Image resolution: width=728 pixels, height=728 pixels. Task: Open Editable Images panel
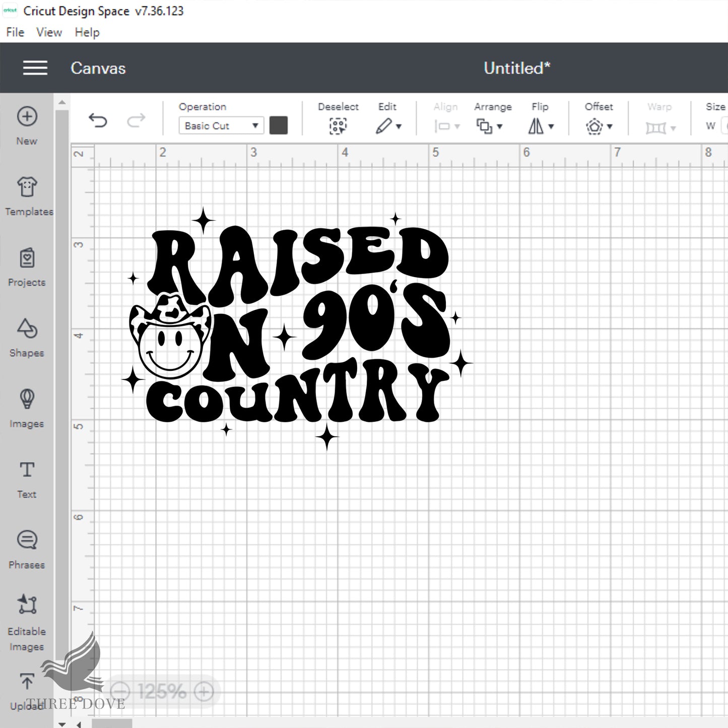[27, 623]
